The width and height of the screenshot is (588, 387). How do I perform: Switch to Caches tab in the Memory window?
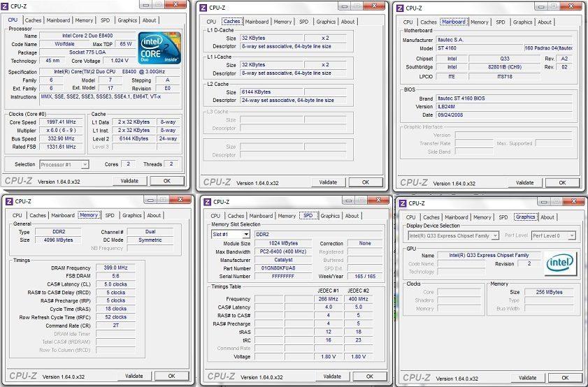pos(38,215)
